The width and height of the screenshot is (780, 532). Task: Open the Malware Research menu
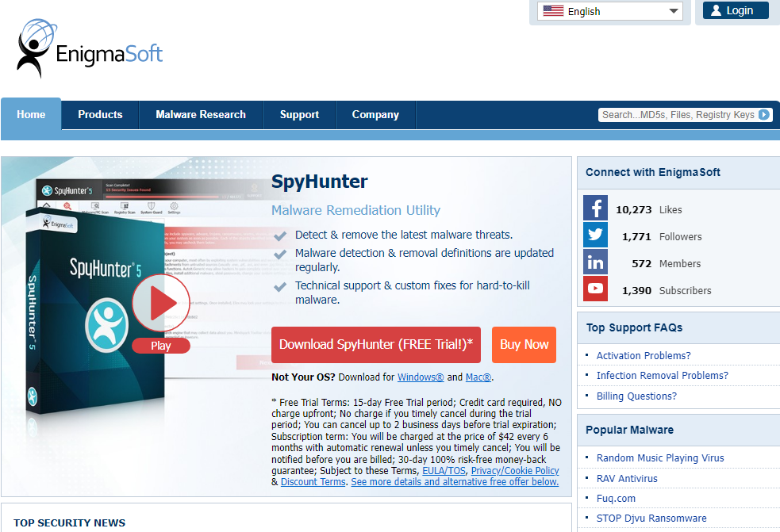pos(201,114)
